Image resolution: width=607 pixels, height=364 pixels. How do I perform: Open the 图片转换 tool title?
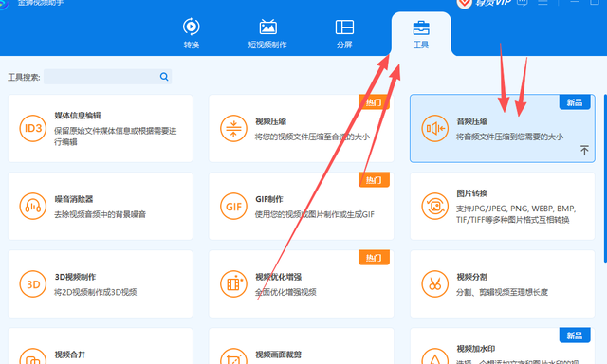472,193
